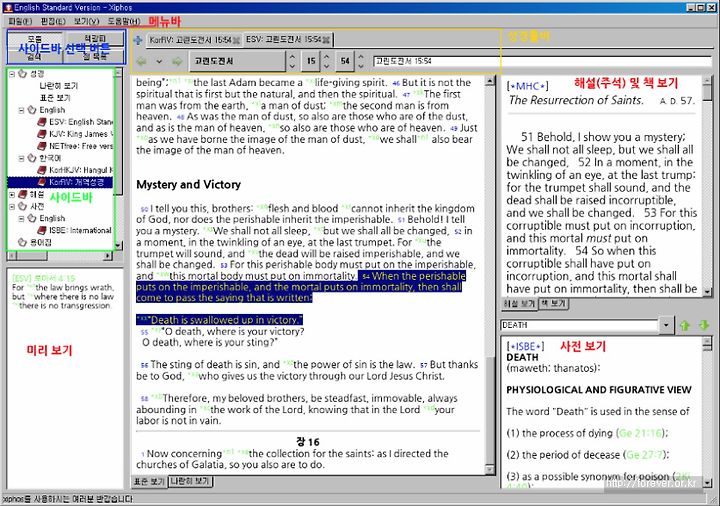Collapse the 한국어 tree node
Viewport: 720px width, 506px height.
coord(22,158)
